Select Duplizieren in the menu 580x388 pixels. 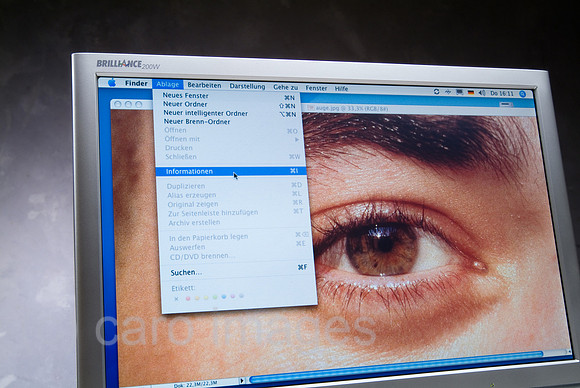232,186
